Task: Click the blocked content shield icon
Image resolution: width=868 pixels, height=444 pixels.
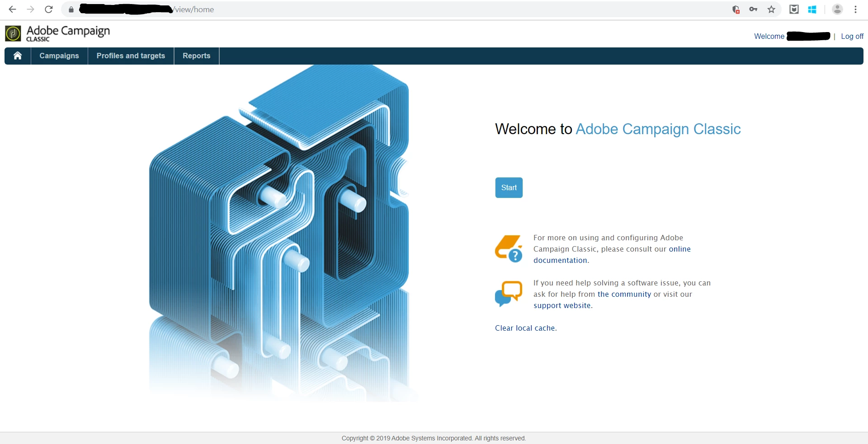Action: (736, 9)
